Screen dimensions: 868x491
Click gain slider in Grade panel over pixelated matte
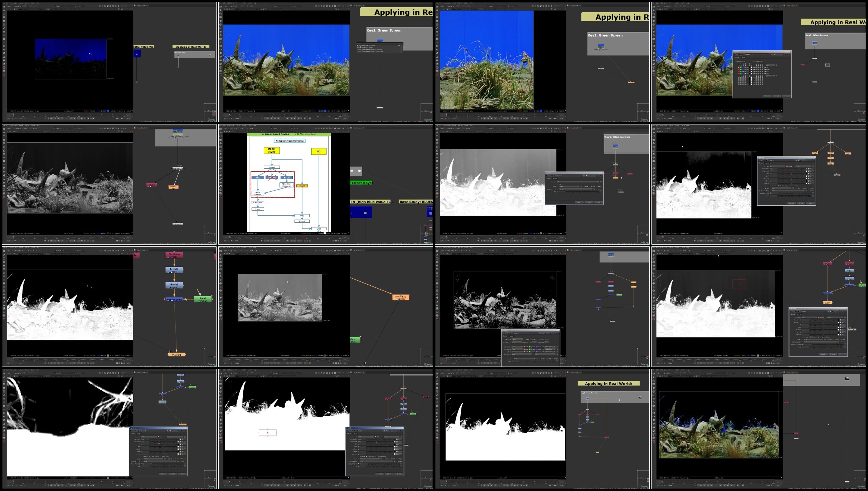point(163,447)
